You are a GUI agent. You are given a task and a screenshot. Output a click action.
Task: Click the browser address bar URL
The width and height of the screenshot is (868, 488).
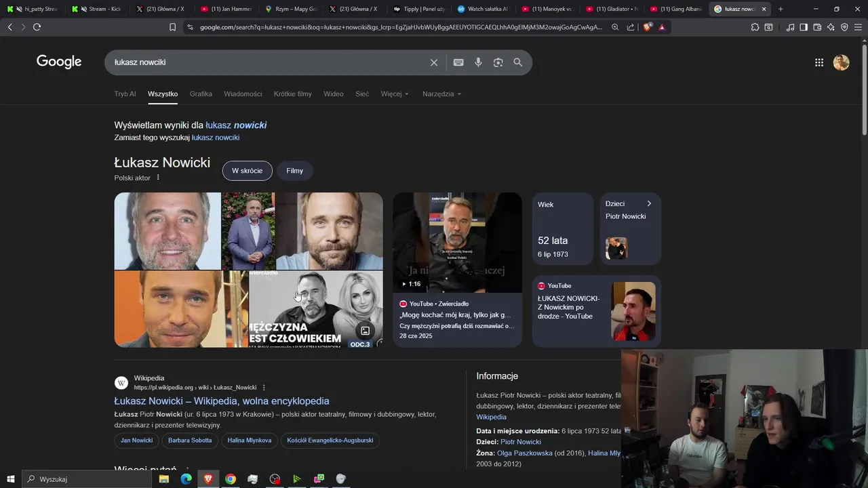point(401,27)
